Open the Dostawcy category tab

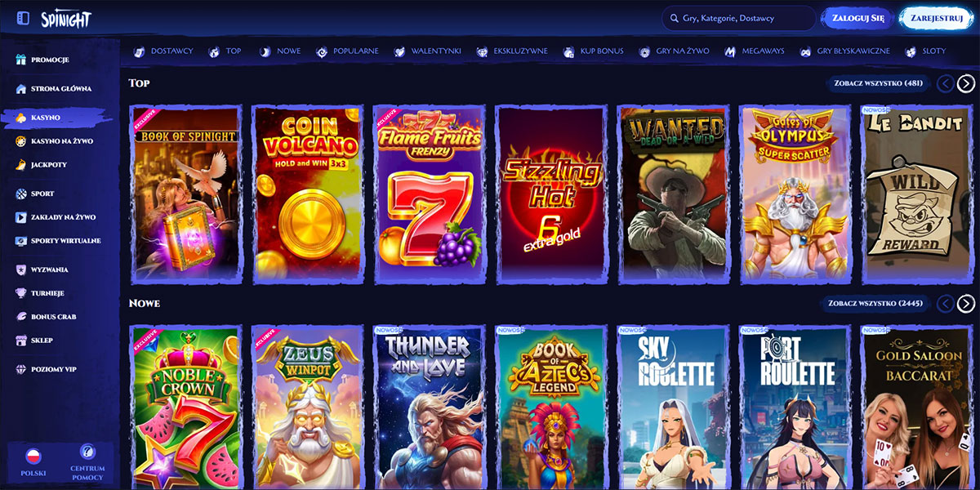coord(163,51)
